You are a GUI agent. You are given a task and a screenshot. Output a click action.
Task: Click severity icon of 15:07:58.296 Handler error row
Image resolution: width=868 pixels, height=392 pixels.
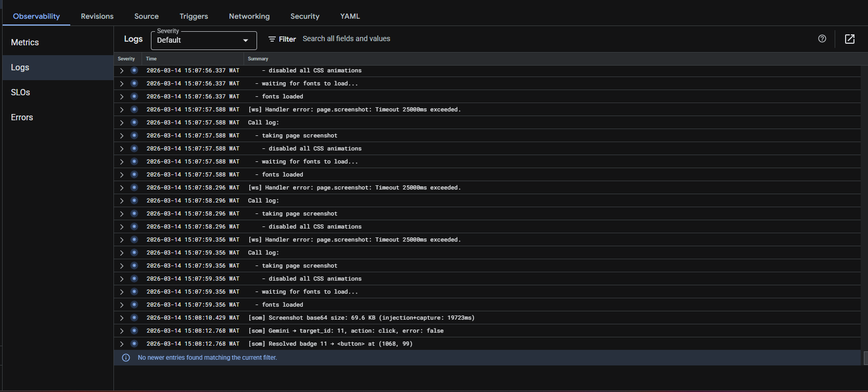pos(134,187)
